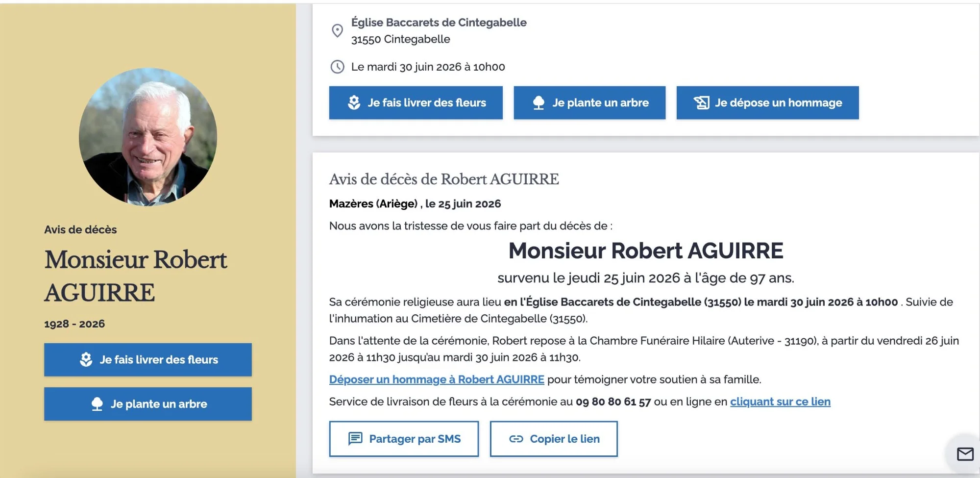Select top 'Je plante un arbre' button
Viewport: 980px width, 478px height.
point(589,102)
